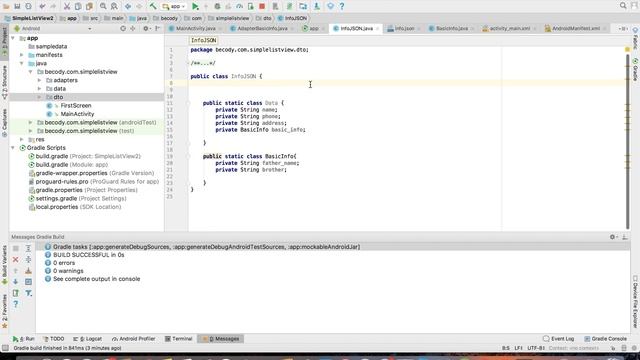The height and width of the screenshot is (360, 640).
Task: Click the Save All toolbar icon
Action: pyautogui.click(x=17, y=6)
